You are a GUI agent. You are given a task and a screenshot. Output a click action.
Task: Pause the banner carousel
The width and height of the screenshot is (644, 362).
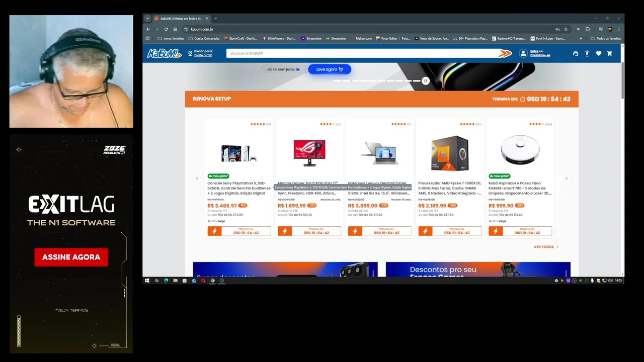click(425, 80)
